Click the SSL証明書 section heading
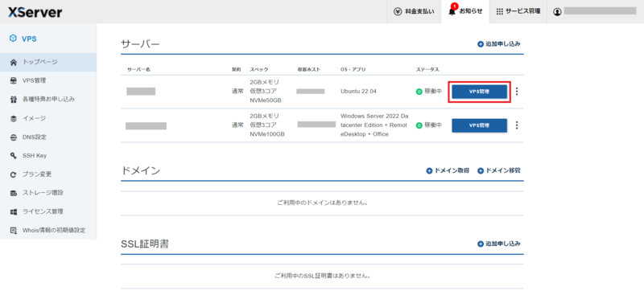Screen dimensions: 644x303 (x=146, y=244)
